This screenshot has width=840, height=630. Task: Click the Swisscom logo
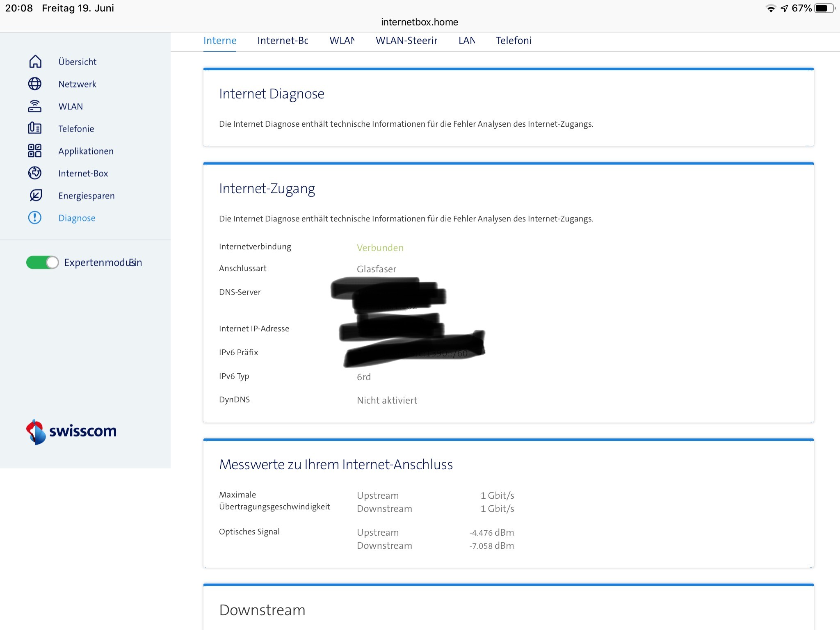tap(71, 431)
